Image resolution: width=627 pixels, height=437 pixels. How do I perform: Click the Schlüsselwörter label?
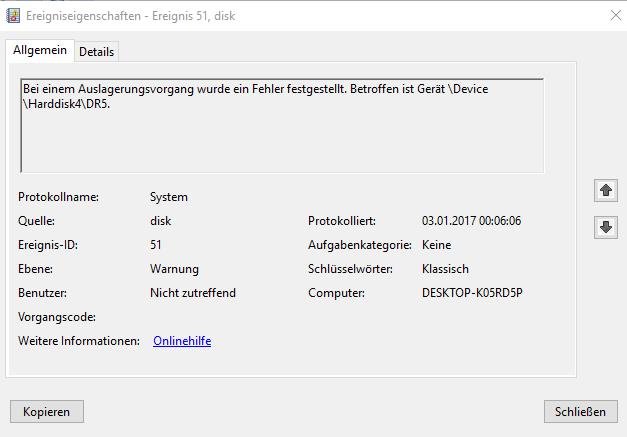coord(350,269)
